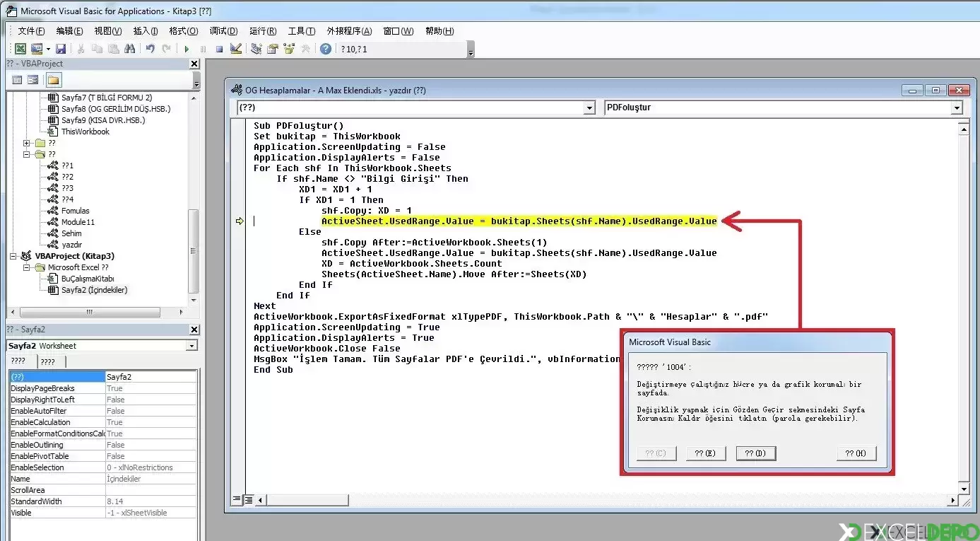
Task: Open the Properties Window toolbar icon
Action: point(273,49)
